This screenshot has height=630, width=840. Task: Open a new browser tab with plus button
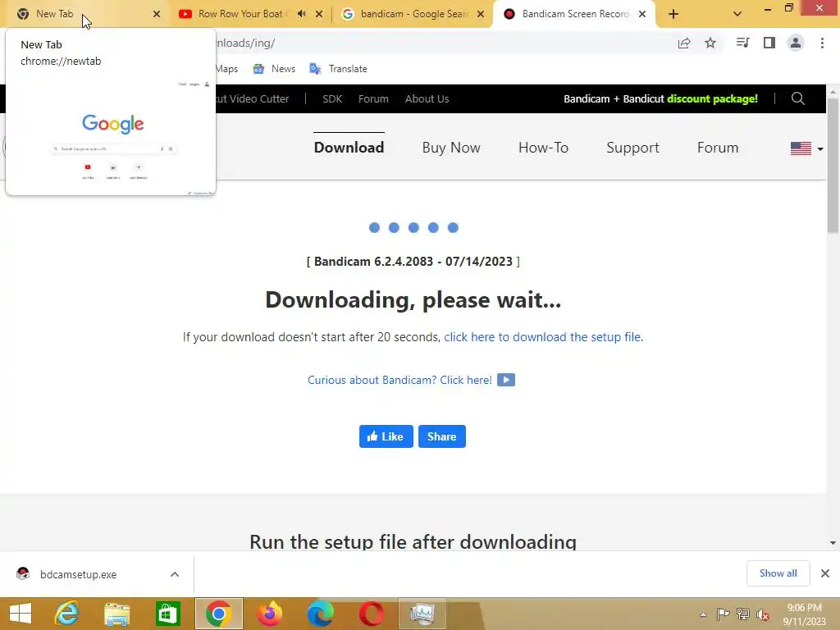point(673,14)
